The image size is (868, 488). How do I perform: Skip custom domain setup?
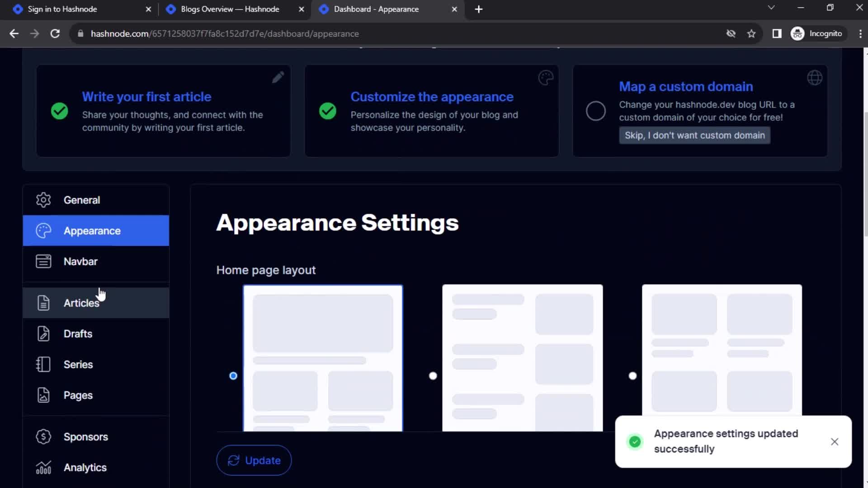(x=695, y=135)
